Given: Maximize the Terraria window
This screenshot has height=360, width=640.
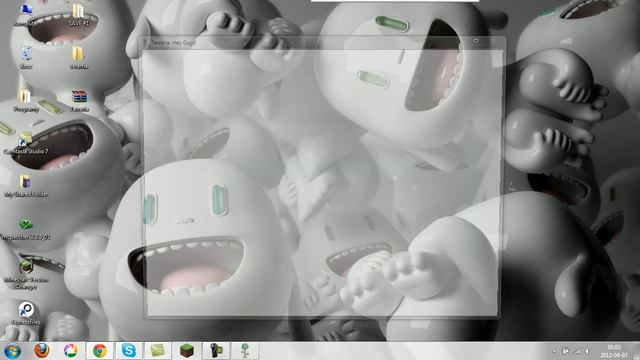Looking at the screenshot, I should tap(476, 40).
